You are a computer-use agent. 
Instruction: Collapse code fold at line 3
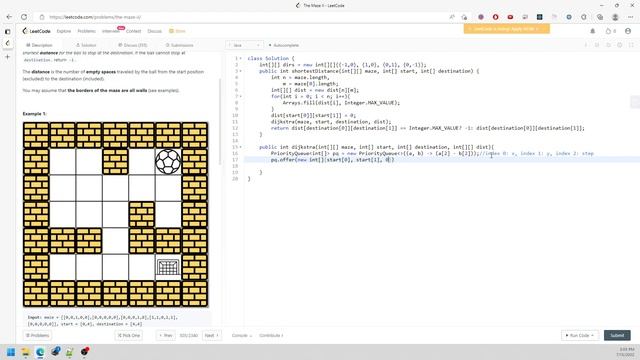pos(240,71)
